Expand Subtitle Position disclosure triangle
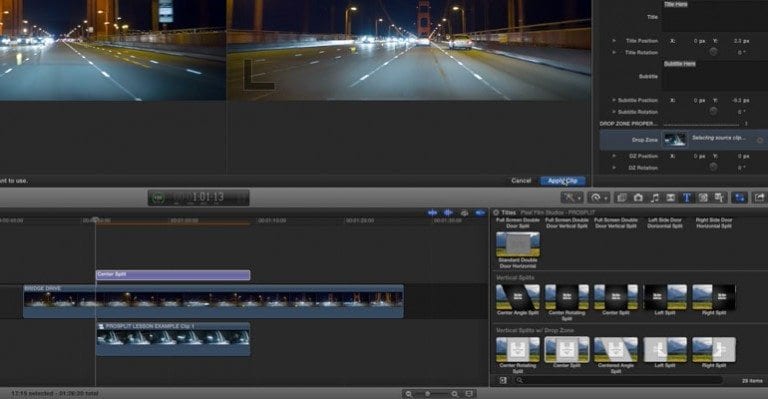Image resolution: width=768 pixels, height=399 pixels. click(614, 100)
